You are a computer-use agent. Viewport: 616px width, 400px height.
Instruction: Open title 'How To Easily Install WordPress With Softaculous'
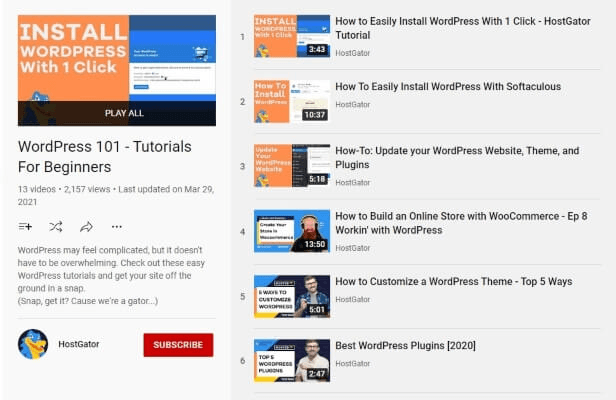[x=448, y=86]
